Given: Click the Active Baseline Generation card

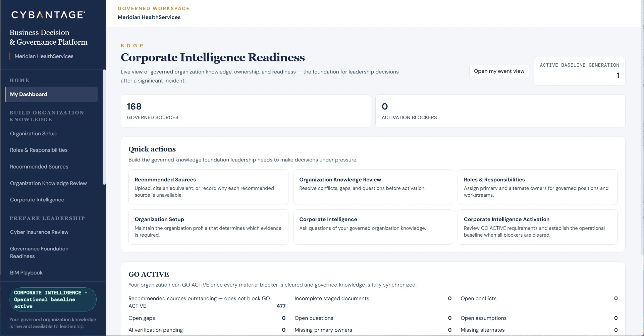Looking at the screenshot, I should click(x=579, y=71).
